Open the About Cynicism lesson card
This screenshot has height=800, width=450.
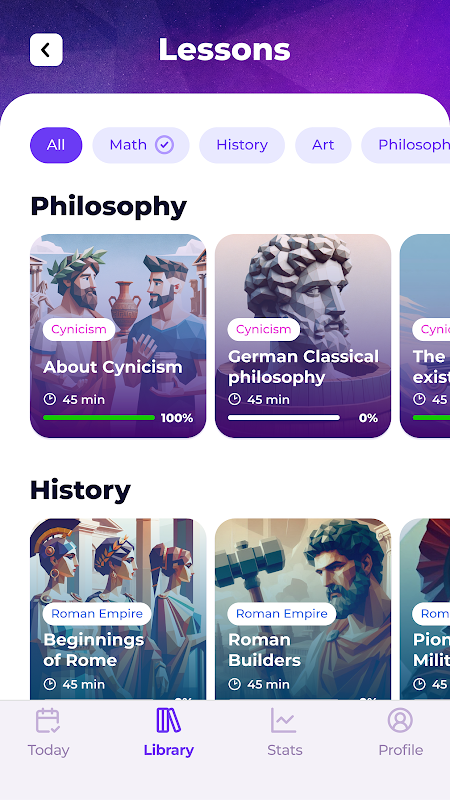pos(118,336)
